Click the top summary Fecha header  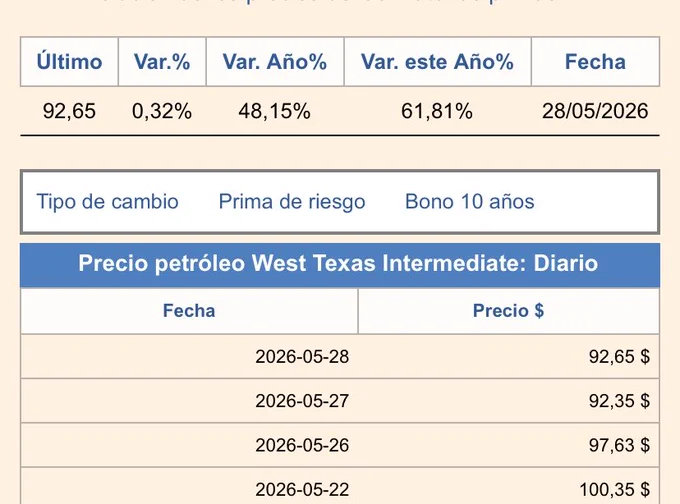595,62
